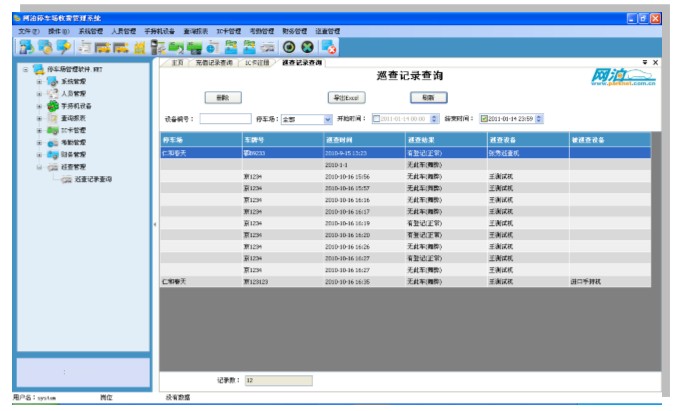Enable the 开始时间 date checkbox

pos(376,119)
